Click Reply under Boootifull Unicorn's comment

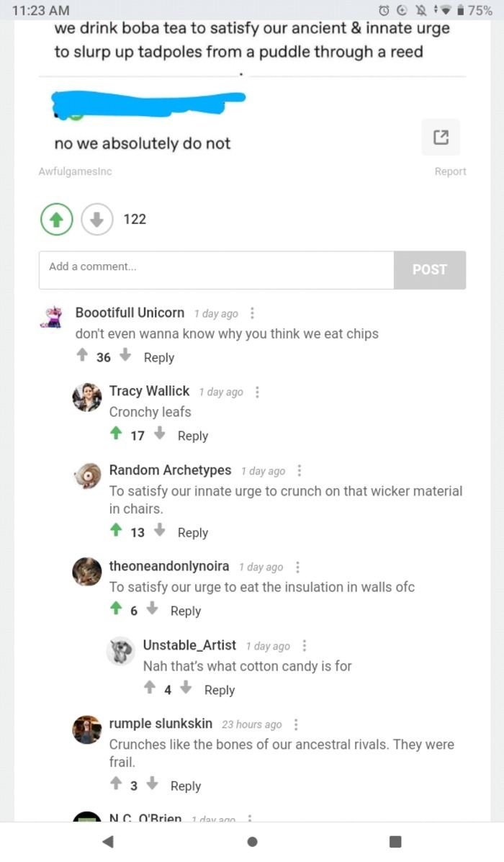159,357
